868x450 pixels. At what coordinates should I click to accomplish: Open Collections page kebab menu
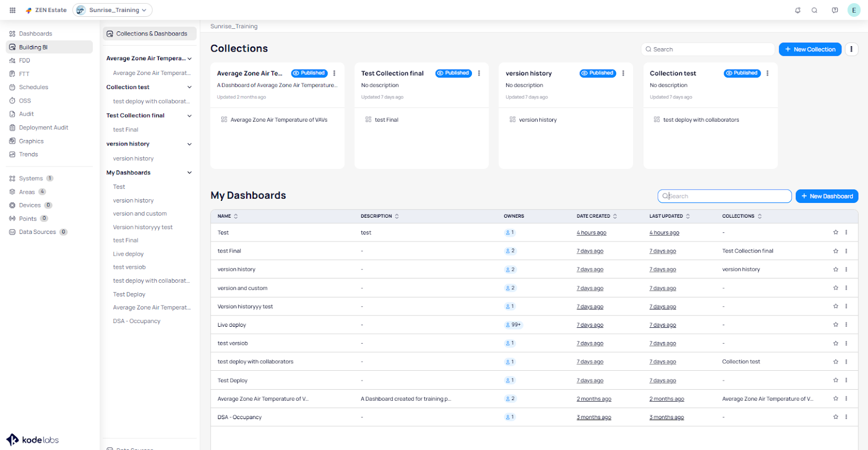tap(851, 49)
